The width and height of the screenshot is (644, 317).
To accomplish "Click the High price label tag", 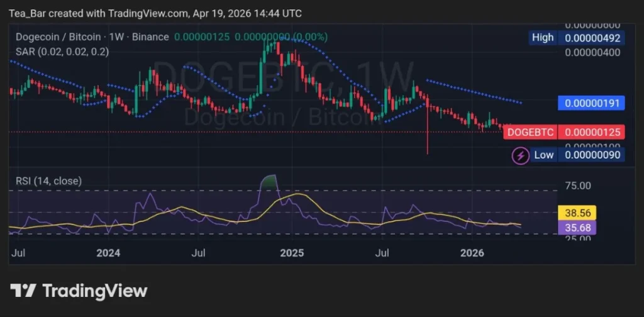I will (x=543, y=38).
